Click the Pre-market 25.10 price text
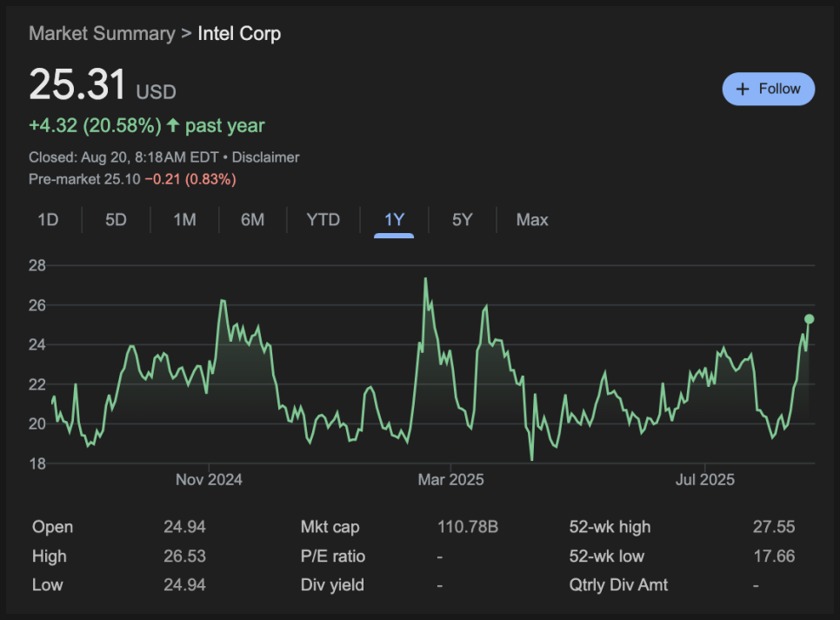Viewport: 840px width, 620px height. pos(84,179)
